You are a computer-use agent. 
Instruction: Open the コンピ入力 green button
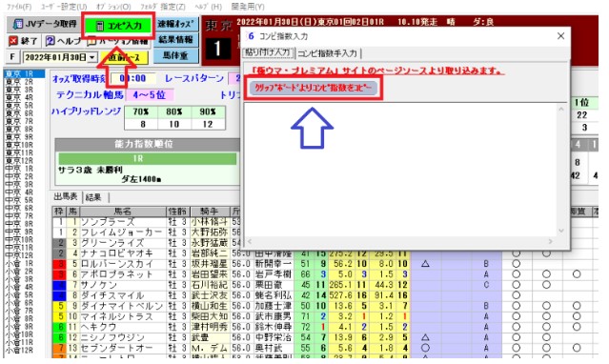(118, 26)
